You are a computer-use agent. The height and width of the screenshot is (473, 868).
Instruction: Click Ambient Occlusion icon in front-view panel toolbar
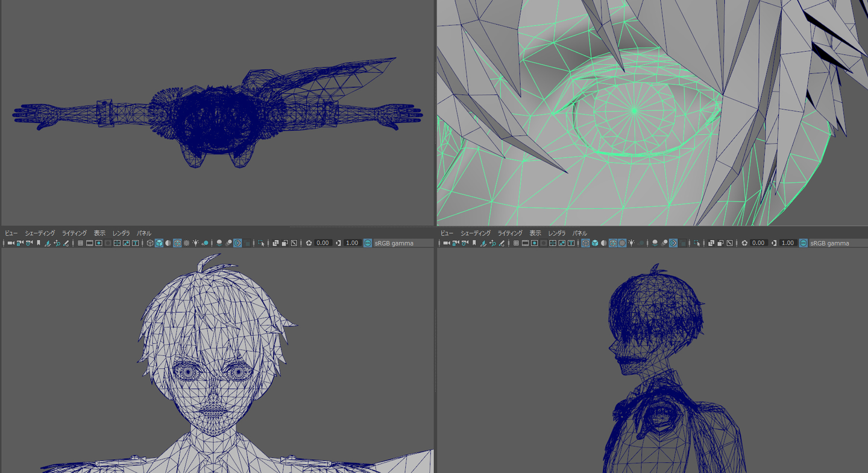[x=219, y=243]
